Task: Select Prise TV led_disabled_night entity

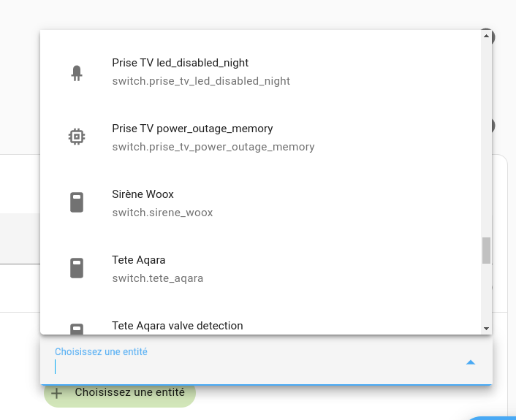Action: 261,72
